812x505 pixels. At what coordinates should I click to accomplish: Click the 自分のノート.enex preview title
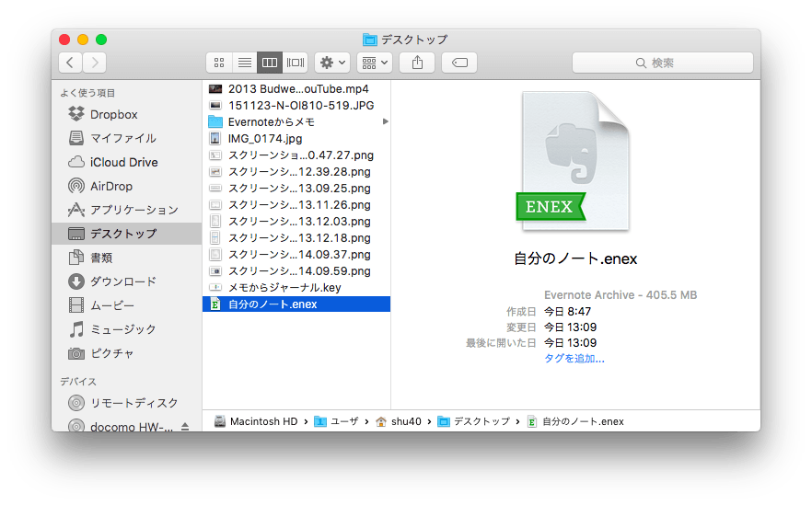tap(575, 258)
